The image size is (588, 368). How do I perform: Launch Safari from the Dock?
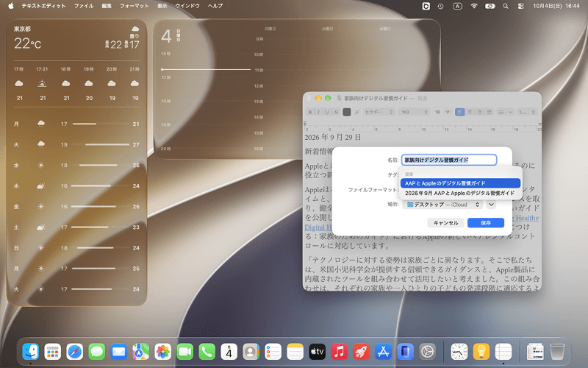click(75, 352)
